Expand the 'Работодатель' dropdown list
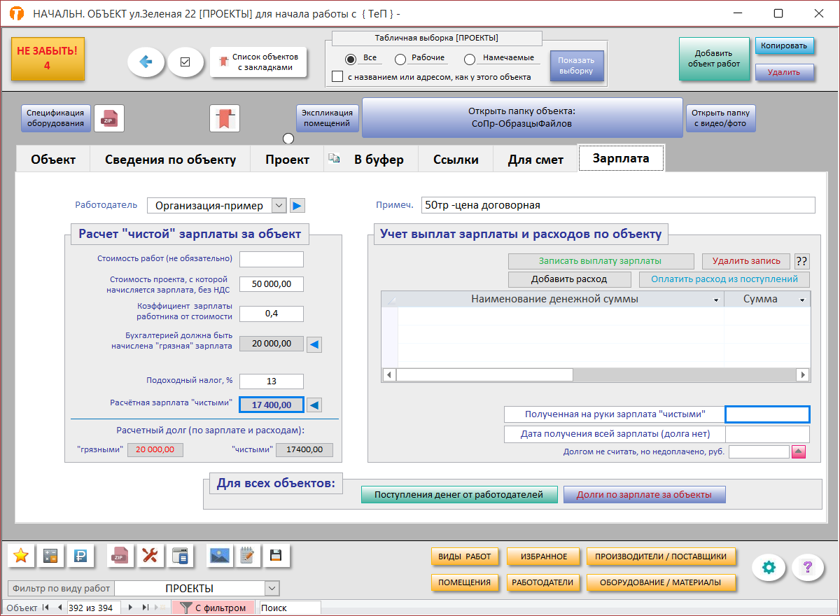Viewport: 840px width, 616px height. coord(279,205)
